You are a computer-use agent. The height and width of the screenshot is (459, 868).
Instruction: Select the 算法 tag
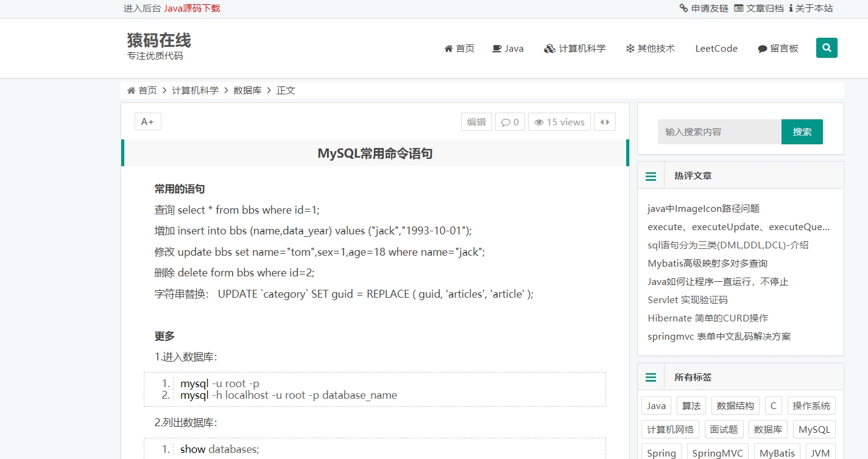click(x=691, y=405)
